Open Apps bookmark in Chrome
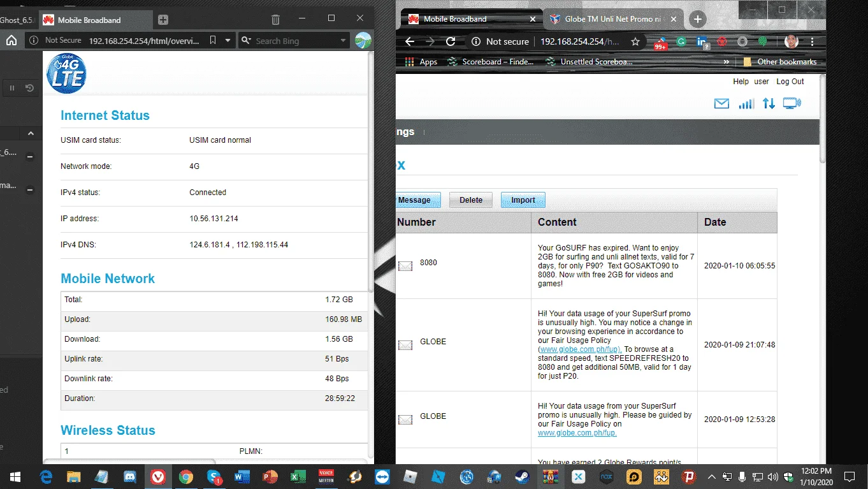The image size is (868, 489). 421,62
